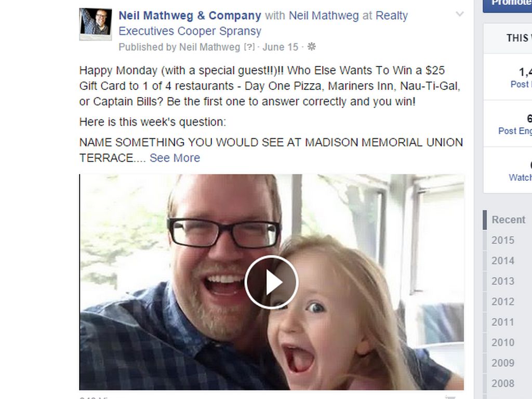Open the post privacy gear icon
532x399 pixels.
312,47
